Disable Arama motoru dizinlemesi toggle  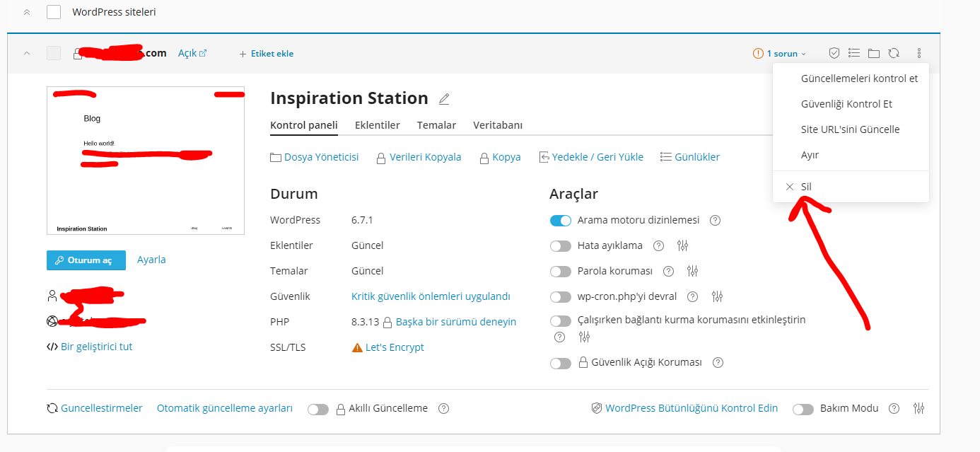(x=561, y=220)
